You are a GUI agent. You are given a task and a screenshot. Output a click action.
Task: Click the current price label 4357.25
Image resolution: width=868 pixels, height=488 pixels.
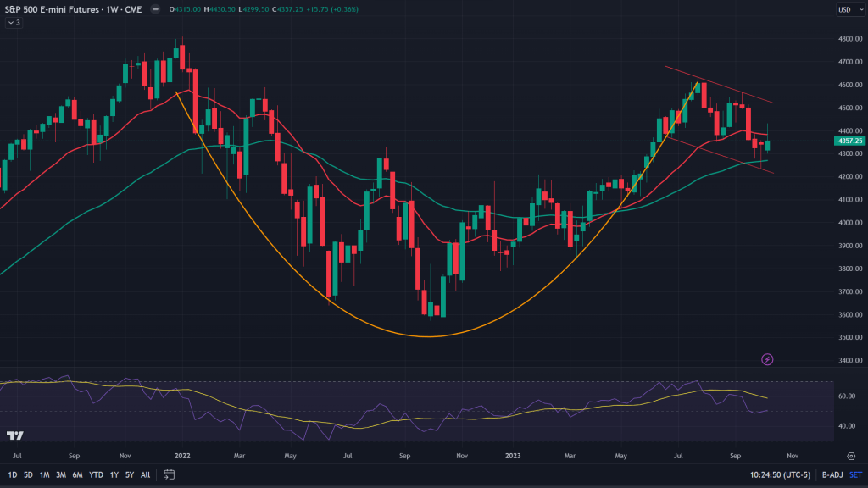848,141
